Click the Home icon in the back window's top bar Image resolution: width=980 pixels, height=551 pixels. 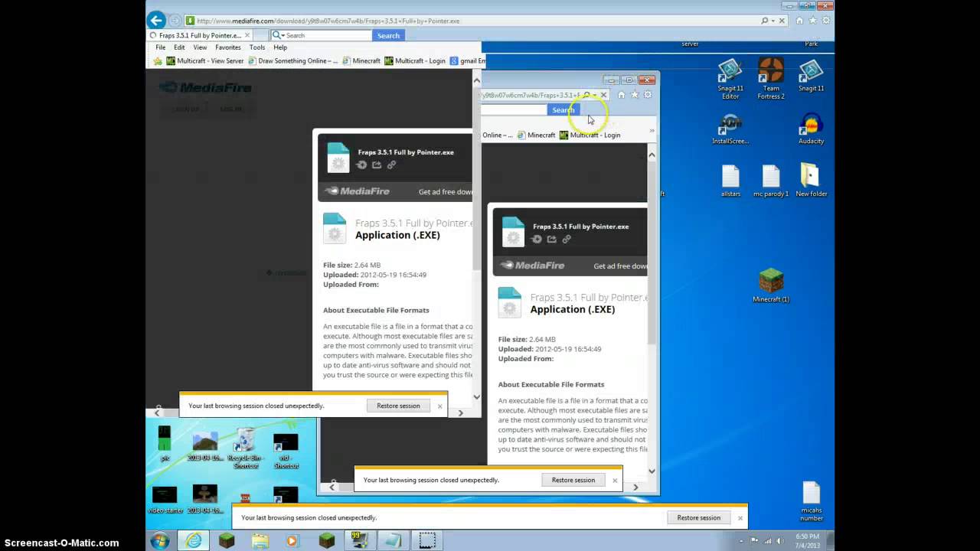[799, 21]
